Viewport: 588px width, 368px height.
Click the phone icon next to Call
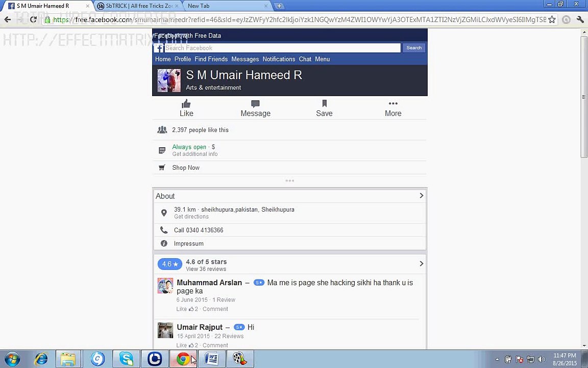pyautogui.click(x=164, y=230)
